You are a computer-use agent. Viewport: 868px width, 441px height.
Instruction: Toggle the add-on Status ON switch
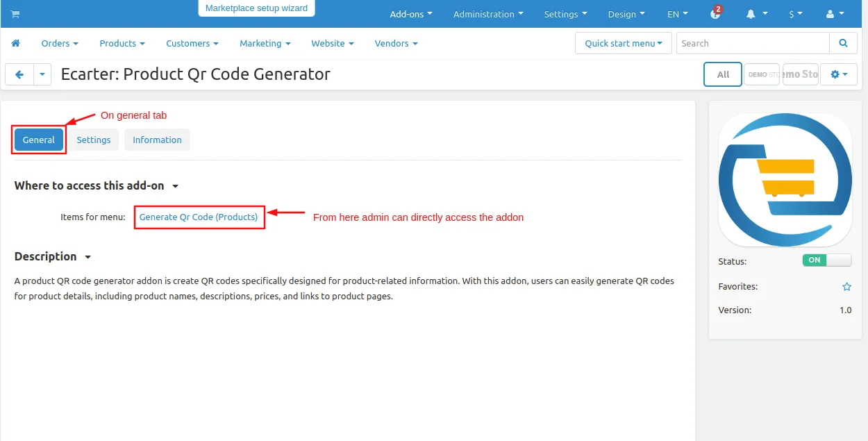[826, 260]
